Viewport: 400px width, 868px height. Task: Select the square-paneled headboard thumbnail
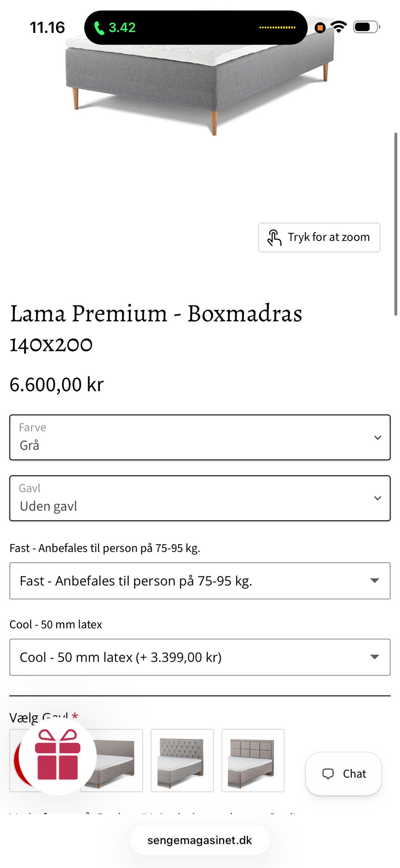(253, 760)
